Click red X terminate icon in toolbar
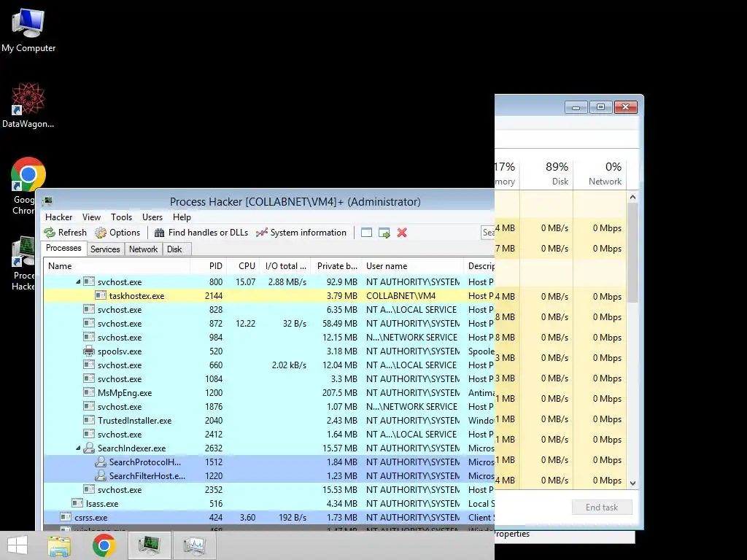 click(x=402, y=233)
